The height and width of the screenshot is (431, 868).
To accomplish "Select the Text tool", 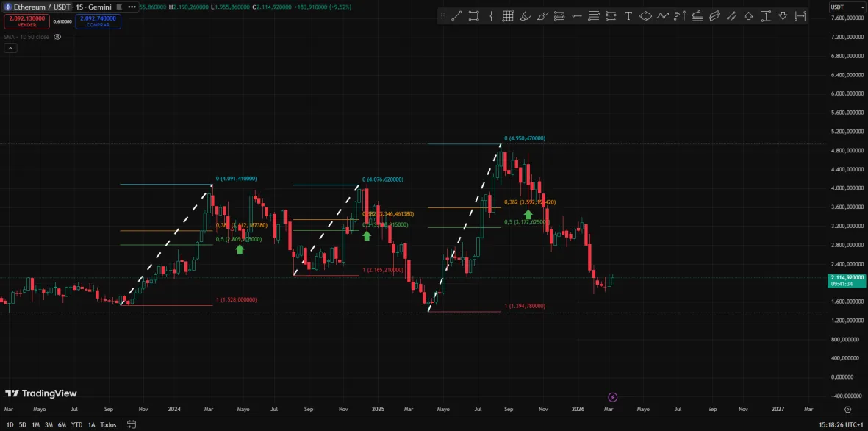I will tap(628, 16).
